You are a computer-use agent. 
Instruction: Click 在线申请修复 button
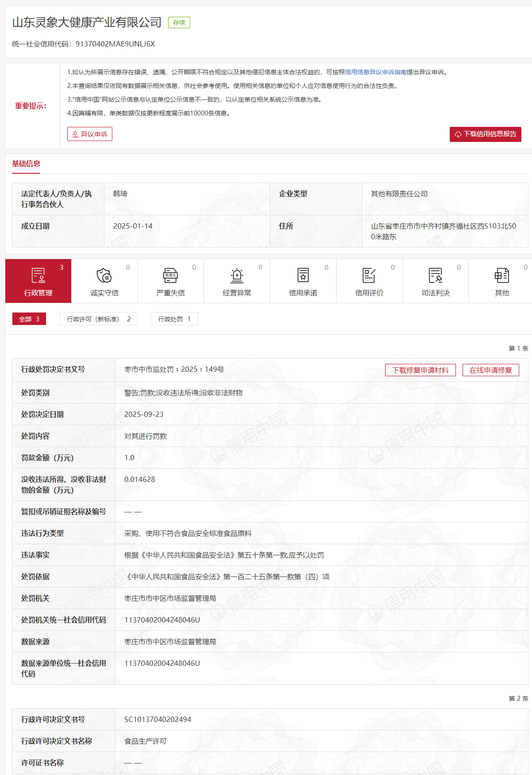(491, 370)
